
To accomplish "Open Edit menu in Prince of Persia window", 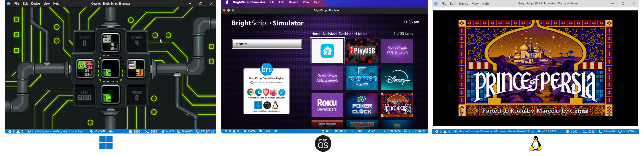I will [453, 4].
